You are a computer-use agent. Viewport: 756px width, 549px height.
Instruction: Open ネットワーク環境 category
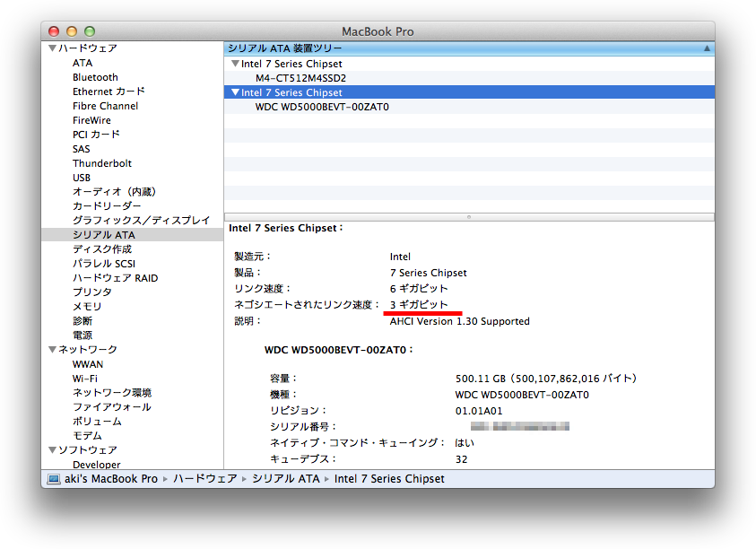[x=112, y=393]
